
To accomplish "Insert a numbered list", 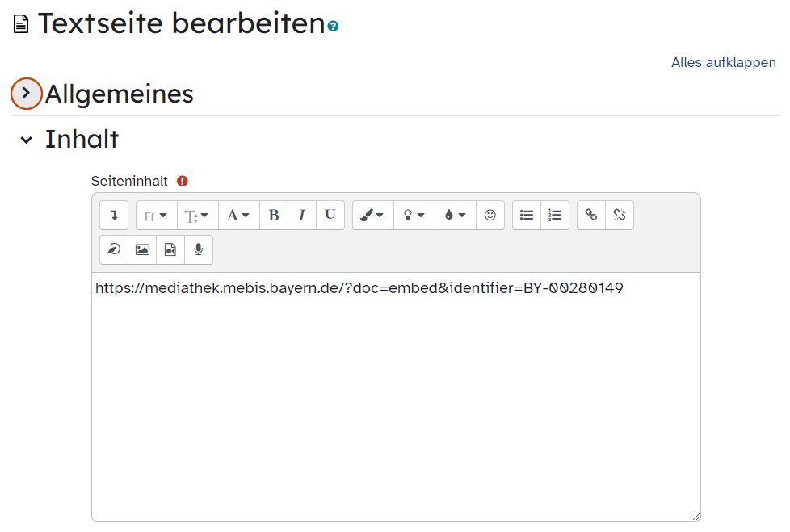I will tap(555, 216).
